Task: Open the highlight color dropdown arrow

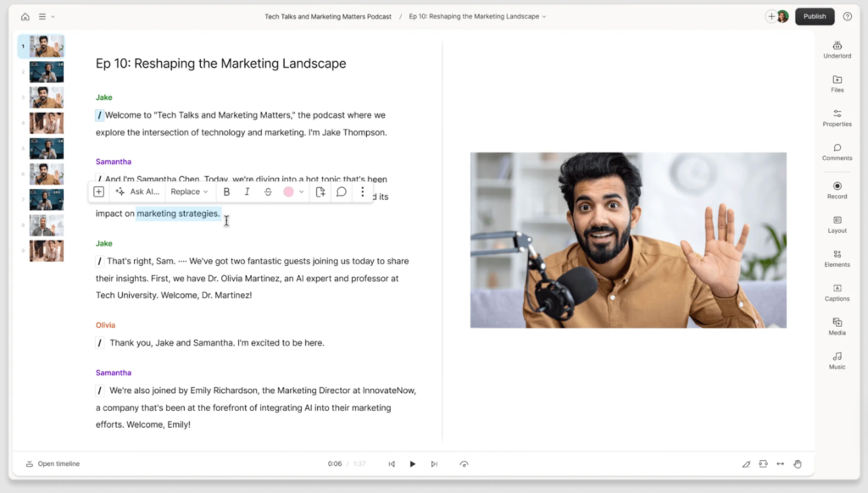Action: click(x=302, y=192)
